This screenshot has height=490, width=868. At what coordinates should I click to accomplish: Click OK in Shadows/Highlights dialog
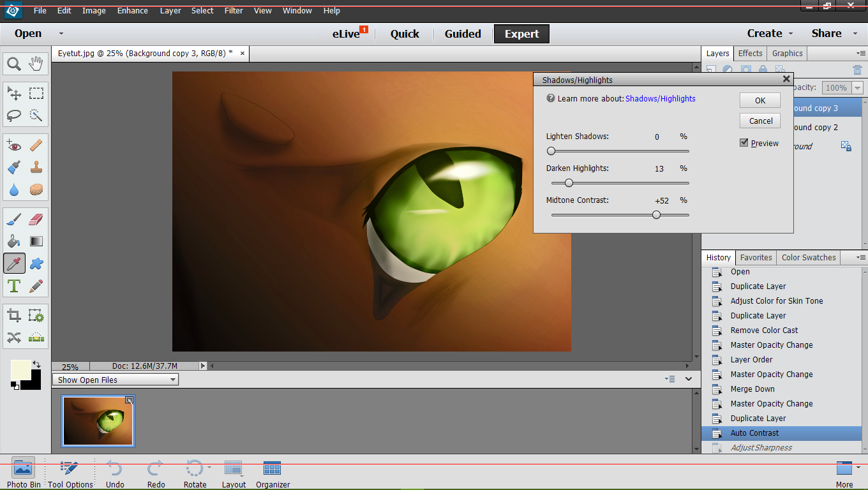760,100
